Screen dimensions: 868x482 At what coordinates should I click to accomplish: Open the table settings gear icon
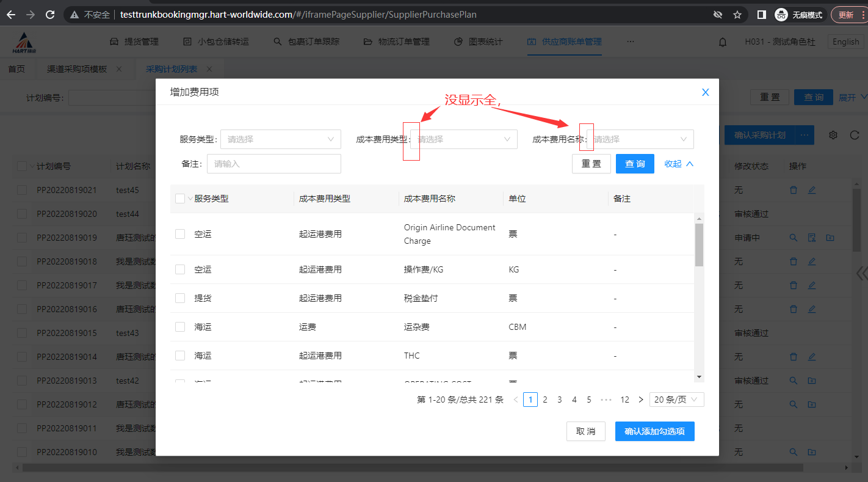[x=833, y=135]
